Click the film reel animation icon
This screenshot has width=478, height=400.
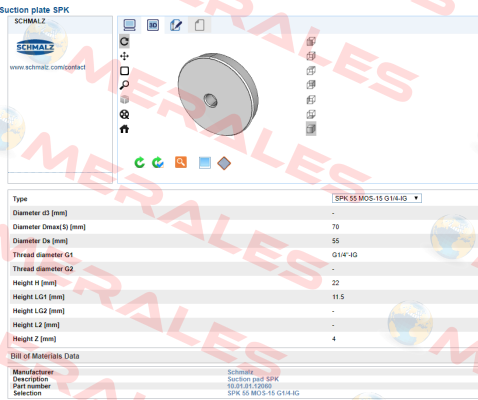coord(124,114)
